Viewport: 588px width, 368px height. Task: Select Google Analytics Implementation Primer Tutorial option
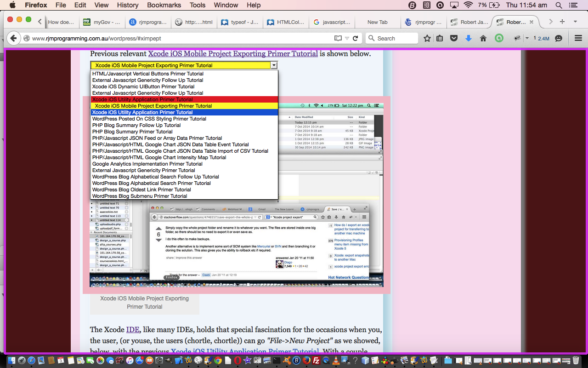click(184, 164)
